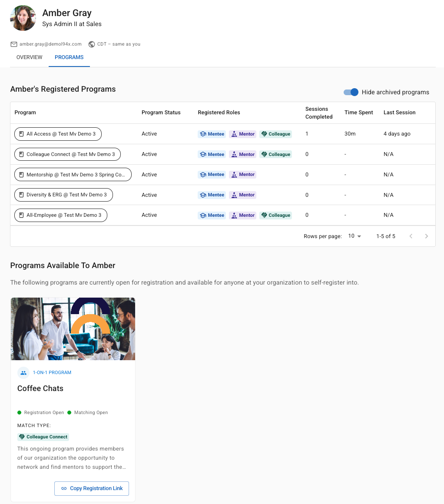
Task: Click Copy Registration Link button
Action: [92, 488]
